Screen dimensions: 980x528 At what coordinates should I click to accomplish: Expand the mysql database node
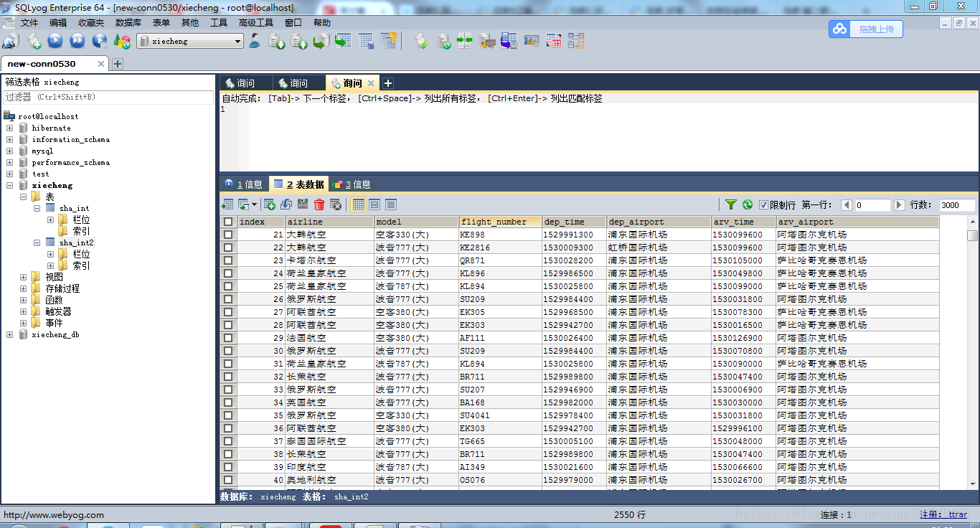click(x=9, y=151)
